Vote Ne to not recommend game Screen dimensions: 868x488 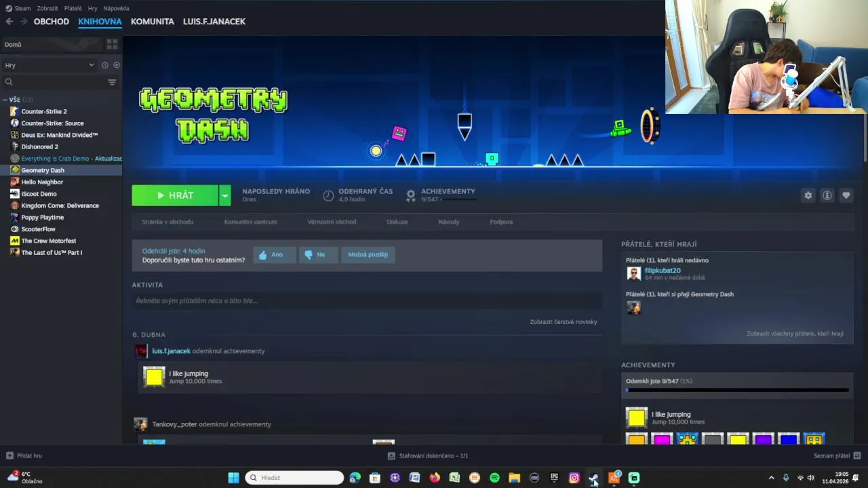319,255
